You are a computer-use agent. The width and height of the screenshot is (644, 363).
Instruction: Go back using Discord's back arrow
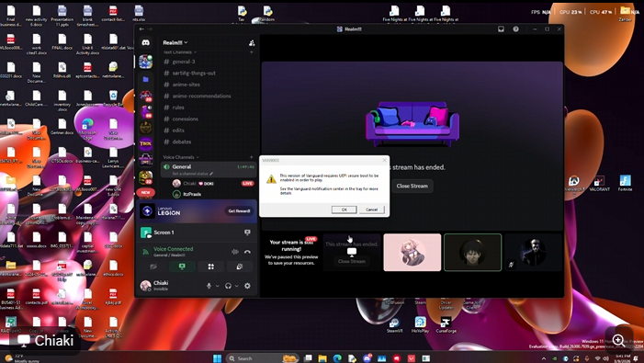coord(141,29)
